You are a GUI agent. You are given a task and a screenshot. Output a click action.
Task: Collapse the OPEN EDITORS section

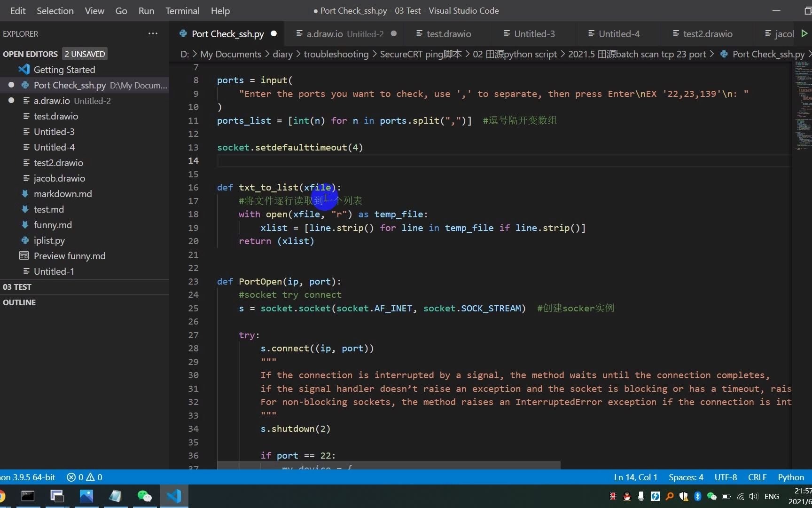30,54
